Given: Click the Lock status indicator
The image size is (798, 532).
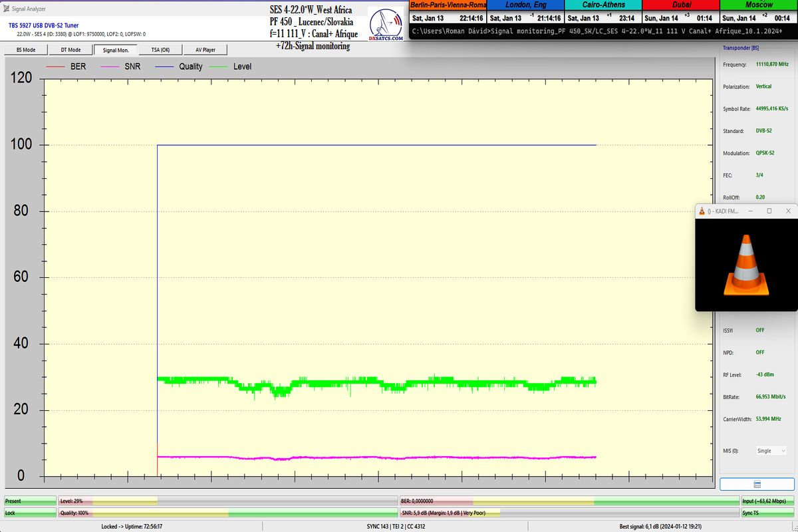Looking at the screenshot, I should 29,513.
